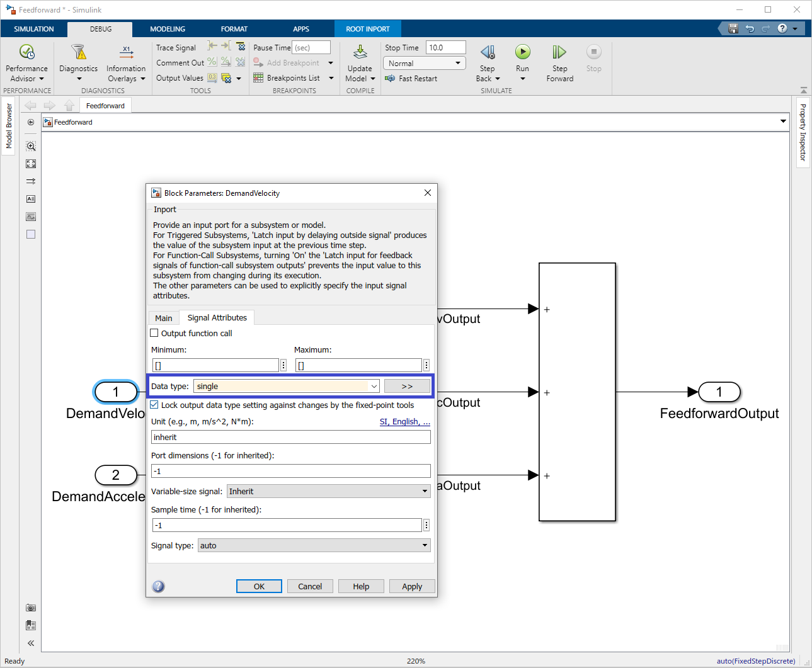Click the Stop Time field showing 10.0
This screenshot has width=812, height=668.
pyautogui.click(x=446, y=47)
